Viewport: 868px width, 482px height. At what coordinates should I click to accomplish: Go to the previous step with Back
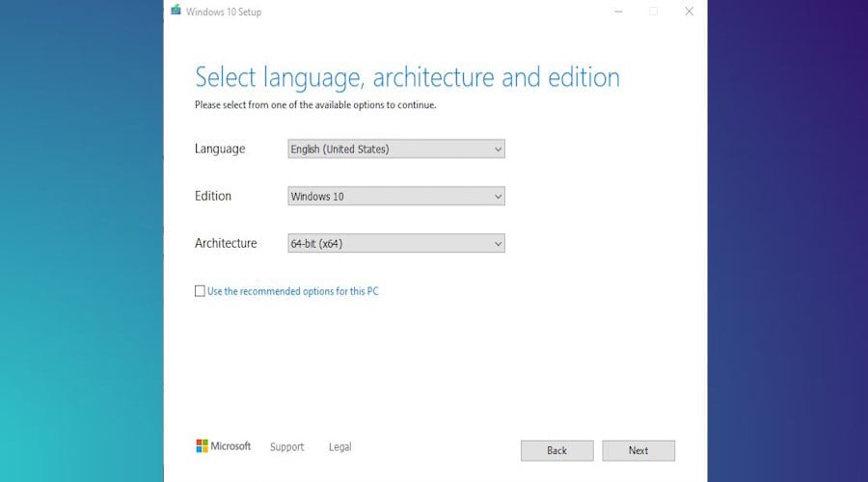point(556,450)
